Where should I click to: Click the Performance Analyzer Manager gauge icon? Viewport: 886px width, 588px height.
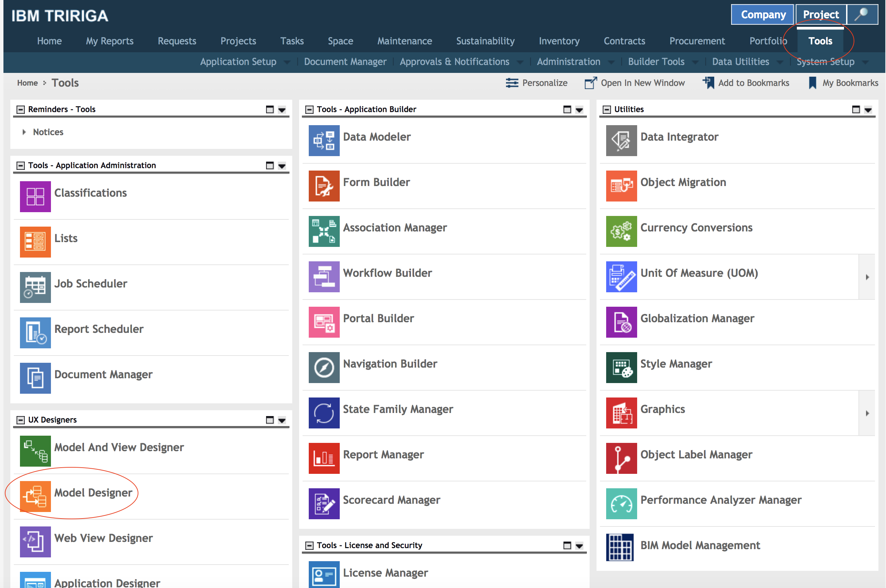[x=621, y=503]
